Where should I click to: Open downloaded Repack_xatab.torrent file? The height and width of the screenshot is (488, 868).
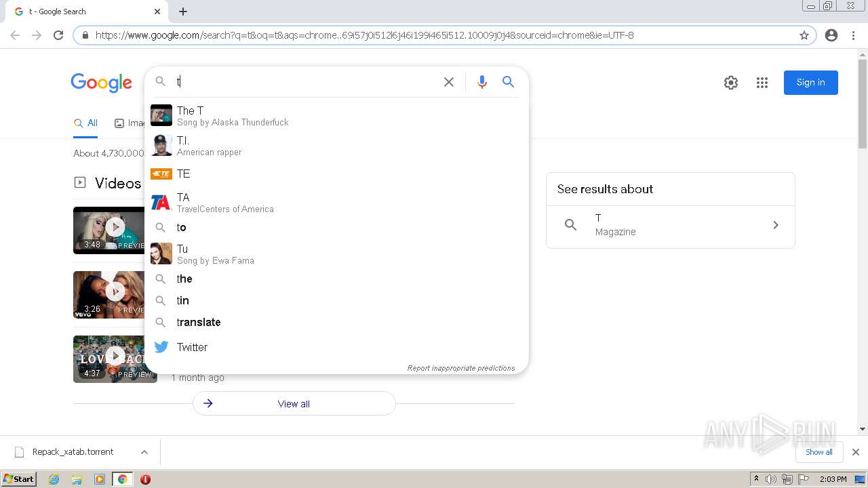(x=73, y=452)
